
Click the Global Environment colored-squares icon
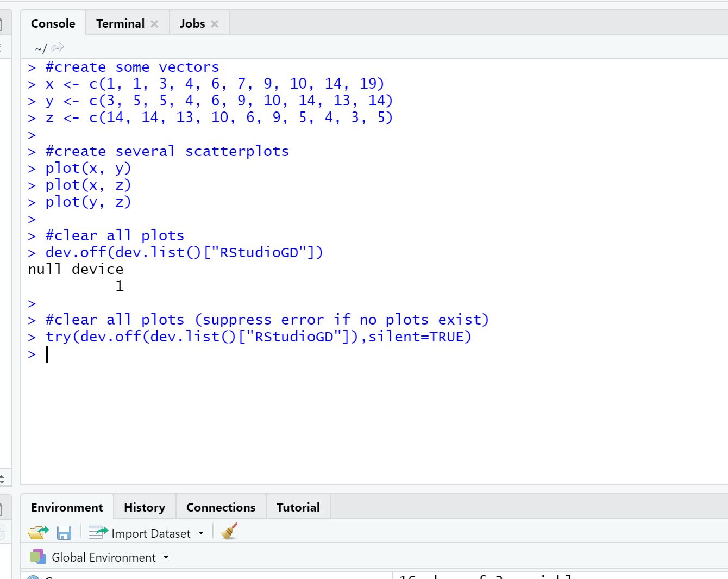click(x=37, y=557)
